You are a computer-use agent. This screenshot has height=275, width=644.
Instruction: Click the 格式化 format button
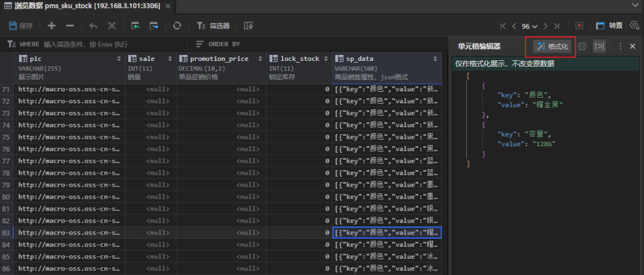click(552, 46)
